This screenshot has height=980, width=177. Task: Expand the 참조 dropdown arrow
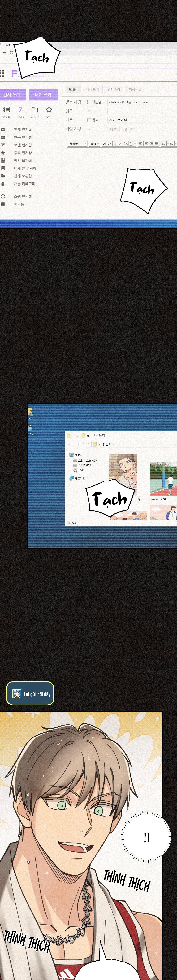click(x=89, y=111)
